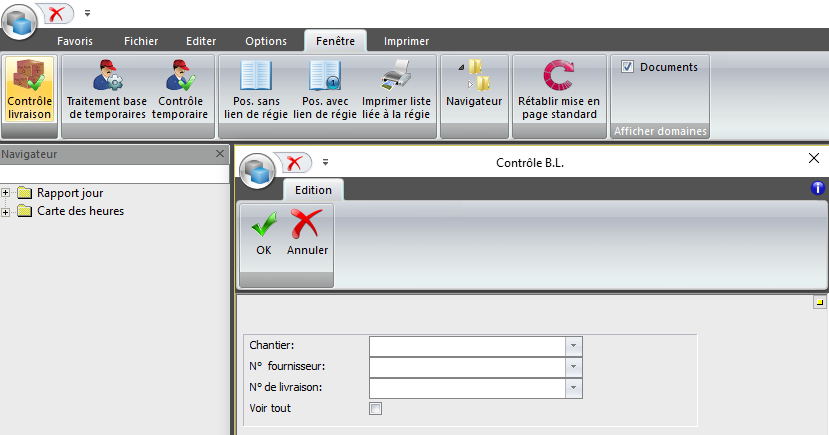Click the Contrôle B.L. window cube logo
Image resolution: width=829 pixels, height=435 pixels.
257,171
